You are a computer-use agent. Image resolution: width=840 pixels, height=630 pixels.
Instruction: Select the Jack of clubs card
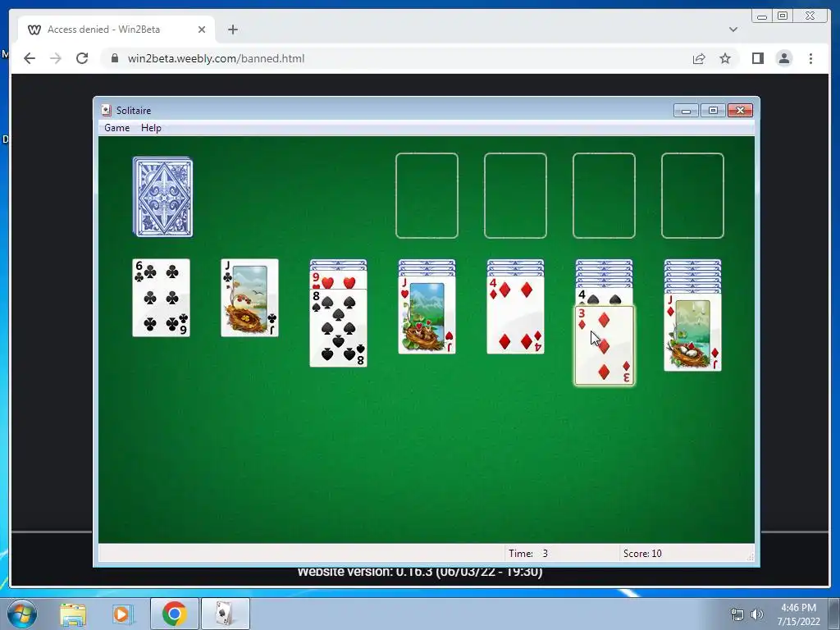point(249,298)
